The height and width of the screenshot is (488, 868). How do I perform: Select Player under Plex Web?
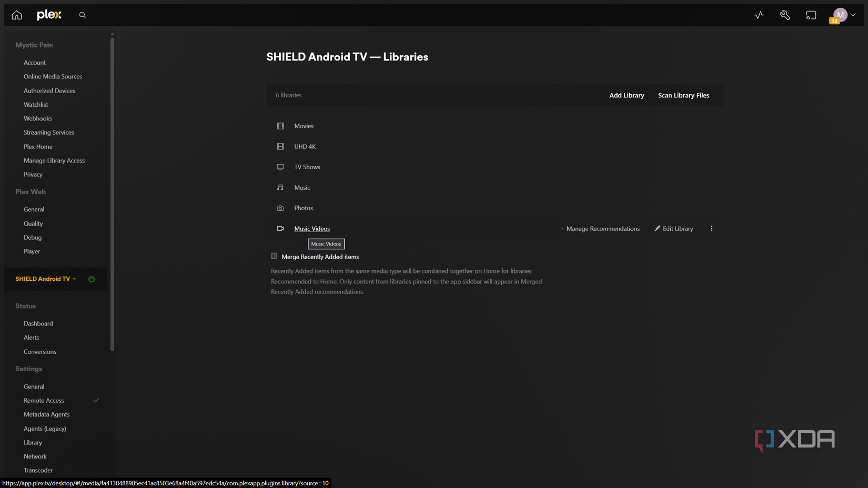[32, 251]
